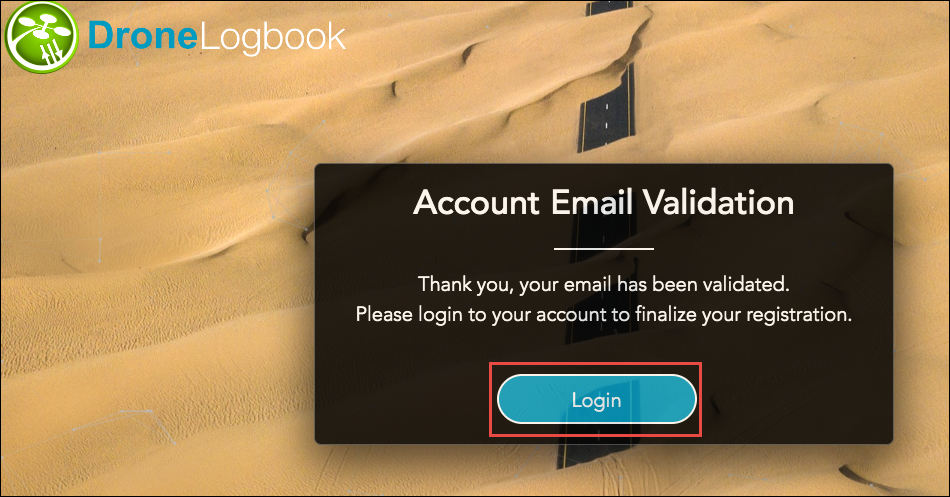950x497 pixels.
Task: Select the white "Logbook" word in header
Action: (272, 38)
